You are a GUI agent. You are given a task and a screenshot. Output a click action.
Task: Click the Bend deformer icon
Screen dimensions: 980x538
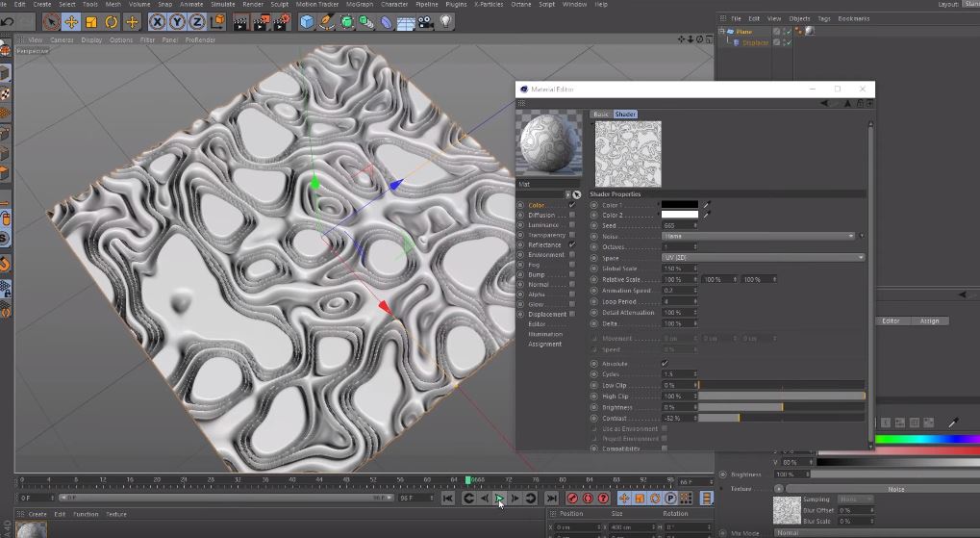(387, 22)
